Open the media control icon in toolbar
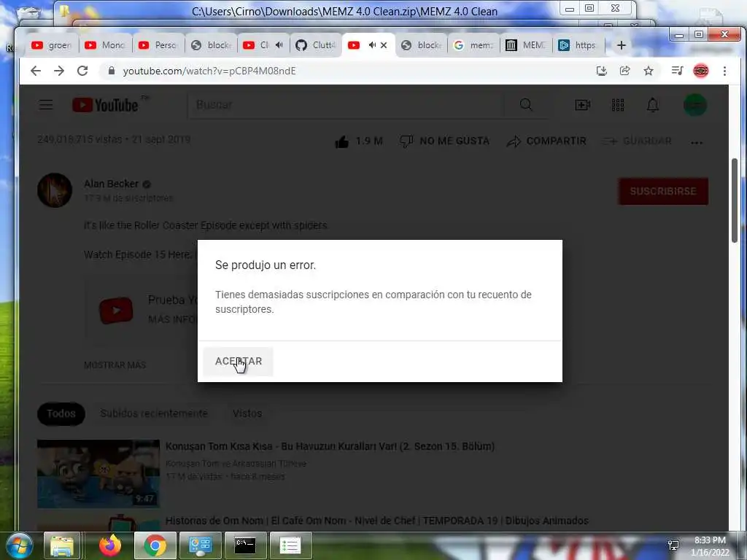Viewport: 747px width, 560px height. point(677,71)
